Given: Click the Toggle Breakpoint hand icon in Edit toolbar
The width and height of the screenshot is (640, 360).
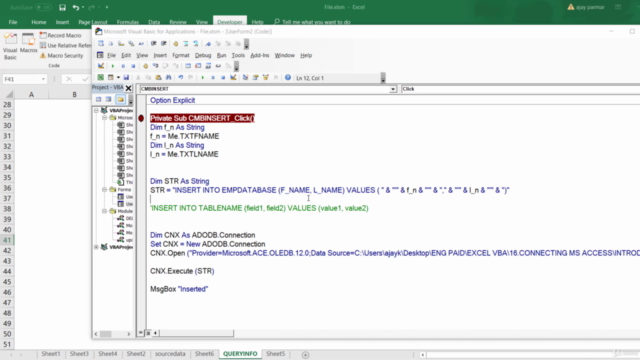Looking at the screenshot, I should [176, 44].
